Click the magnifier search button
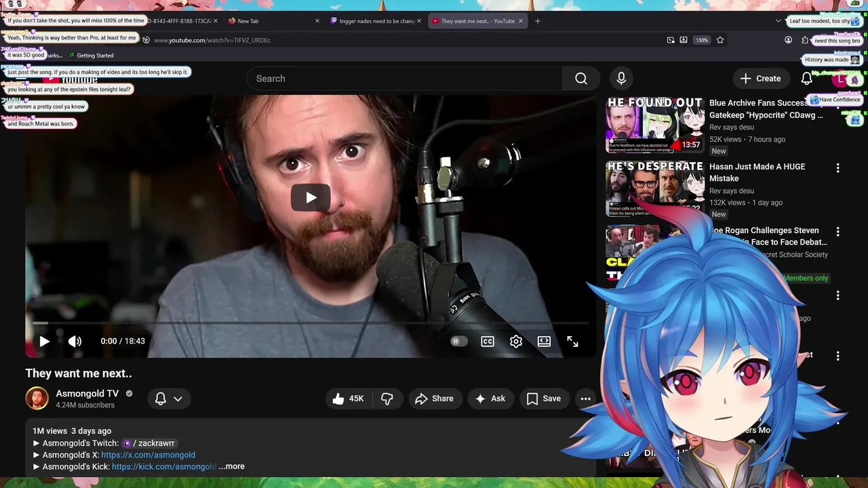Viewport: 868px width, 488px height. (581, 79)
